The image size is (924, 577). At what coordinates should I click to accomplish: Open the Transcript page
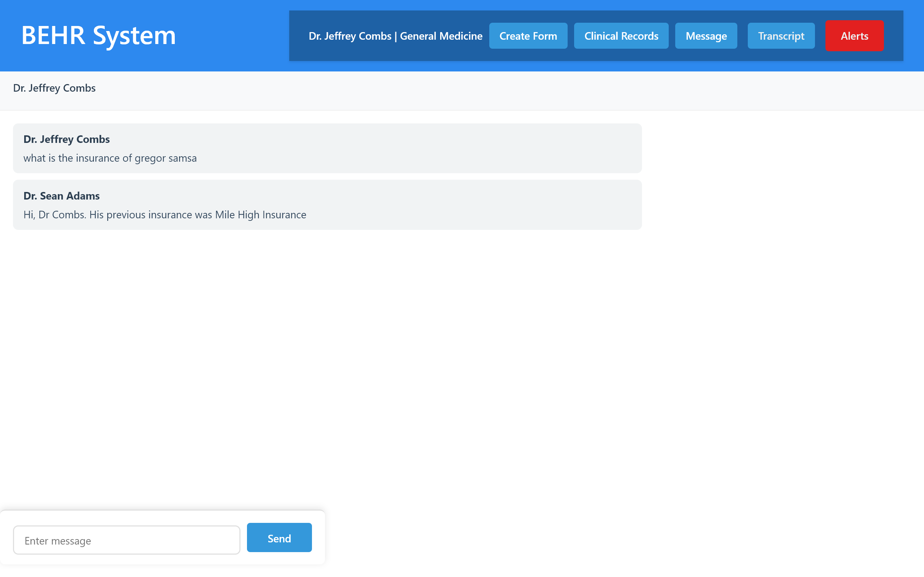[x=781, y=36]
